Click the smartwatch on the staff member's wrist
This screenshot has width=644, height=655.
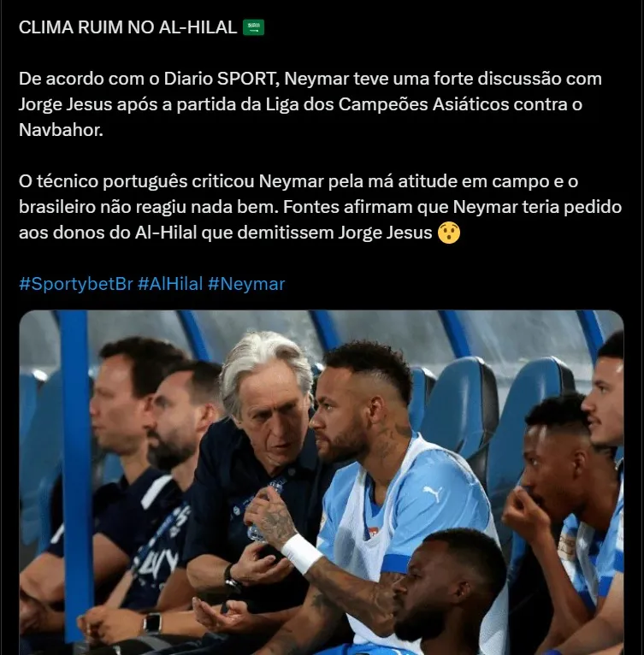coord(152,623)
